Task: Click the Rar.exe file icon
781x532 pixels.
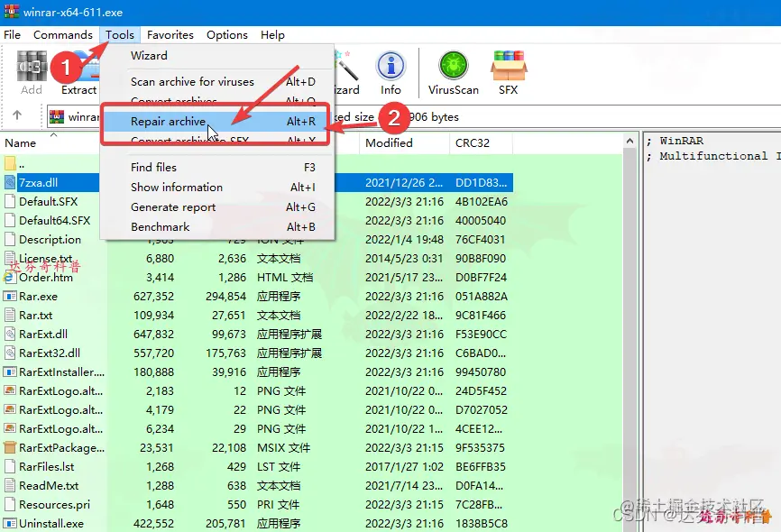Action: [10, 296]
